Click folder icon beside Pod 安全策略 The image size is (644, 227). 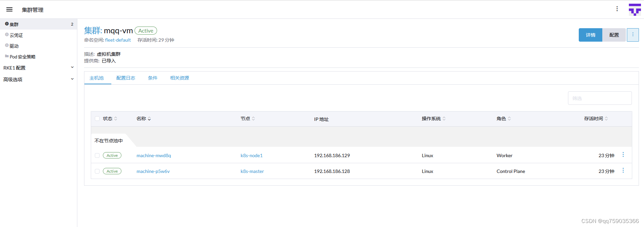point(7,56)
